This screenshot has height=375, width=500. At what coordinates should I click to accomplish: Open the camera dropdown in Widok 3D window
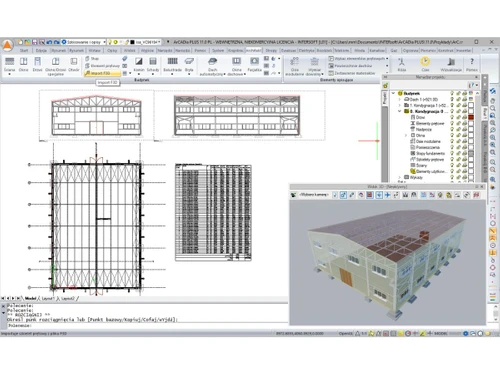pyautogui.click(x=314, y=195)
